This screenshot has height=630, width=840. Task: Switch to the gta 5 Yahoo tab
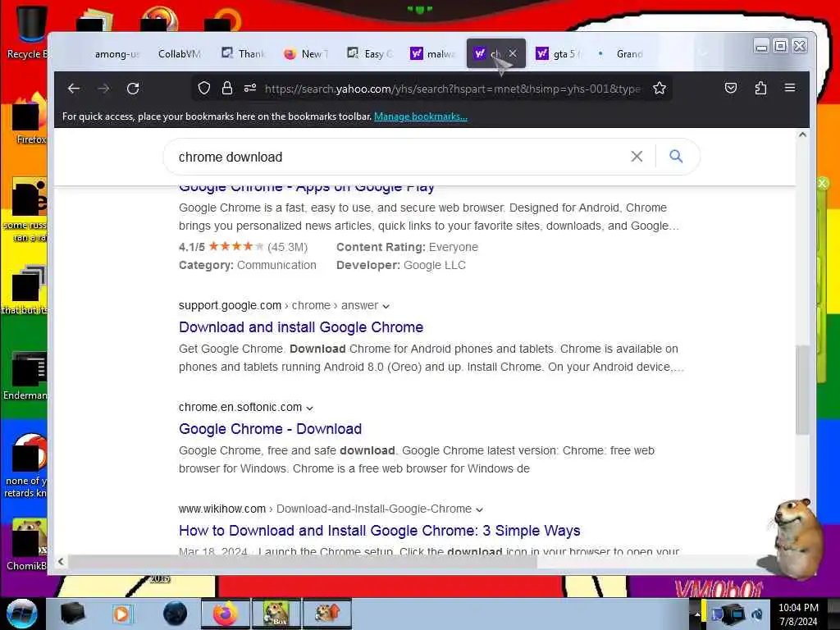pyautogui.click(x=559, y=53)
